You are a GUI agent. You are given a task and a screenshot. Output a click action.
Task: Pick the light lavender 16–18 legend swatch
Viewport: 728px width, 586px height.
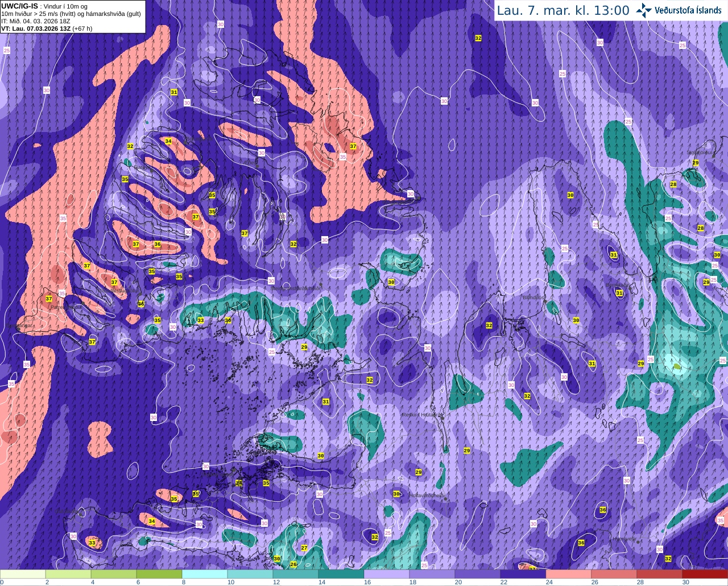tap(387, 574)
